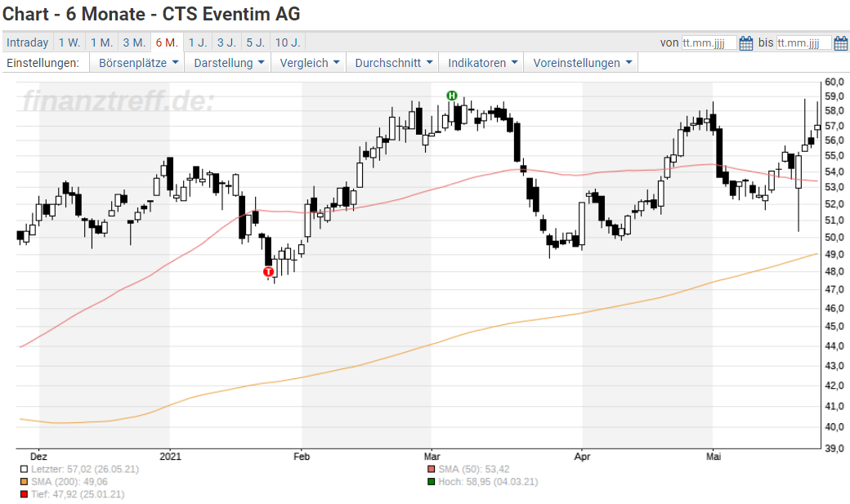The image size is (850, 504).
Task: Click the 39,0 price axis label
Action: [x=834, y=448]
